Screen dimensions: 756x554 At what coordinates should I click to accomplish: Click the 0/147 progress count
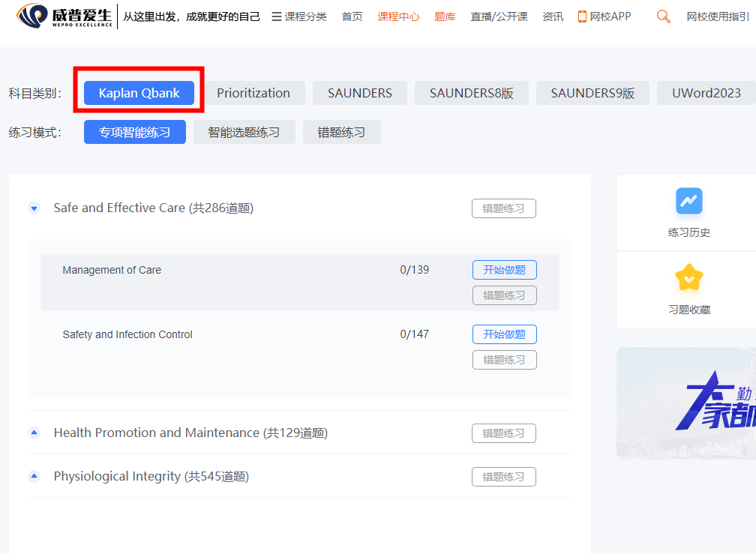click(x=414, y=334)
